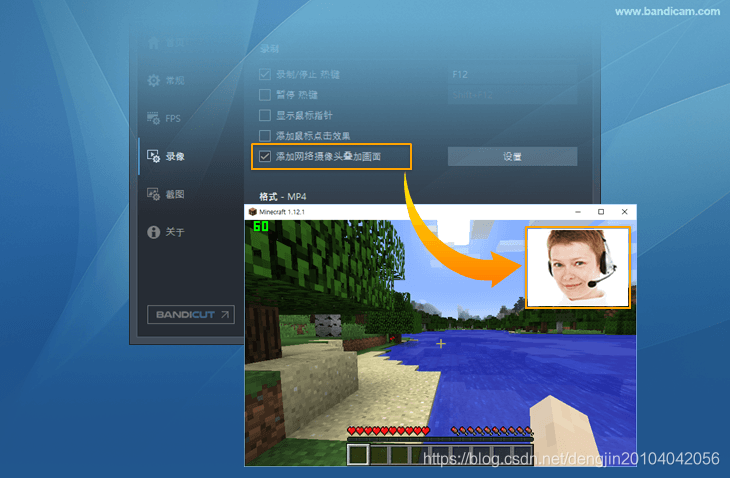Click the 录制 section heading
Screen dimensions: 730x478
pos(269,49)
